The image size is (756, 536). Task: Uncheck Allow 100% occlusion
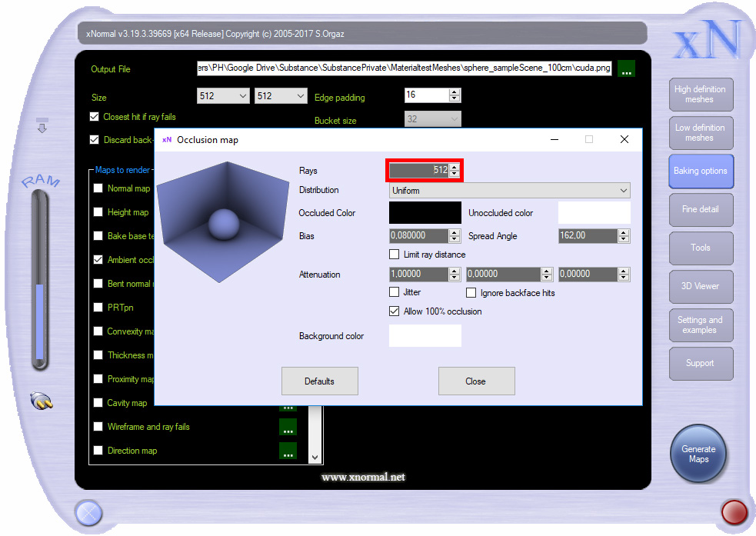coord(395,311)
